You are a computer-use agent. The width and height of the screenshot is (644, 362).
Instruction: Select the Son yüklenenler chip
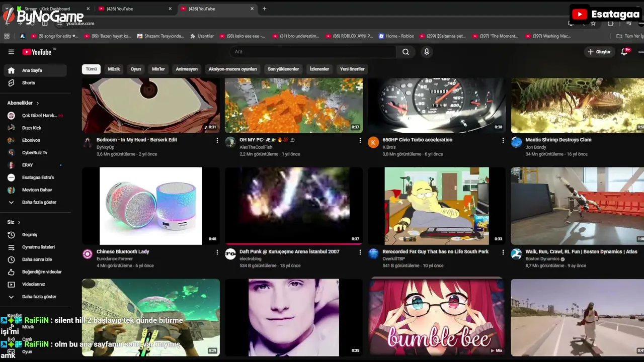click(283, 69)
